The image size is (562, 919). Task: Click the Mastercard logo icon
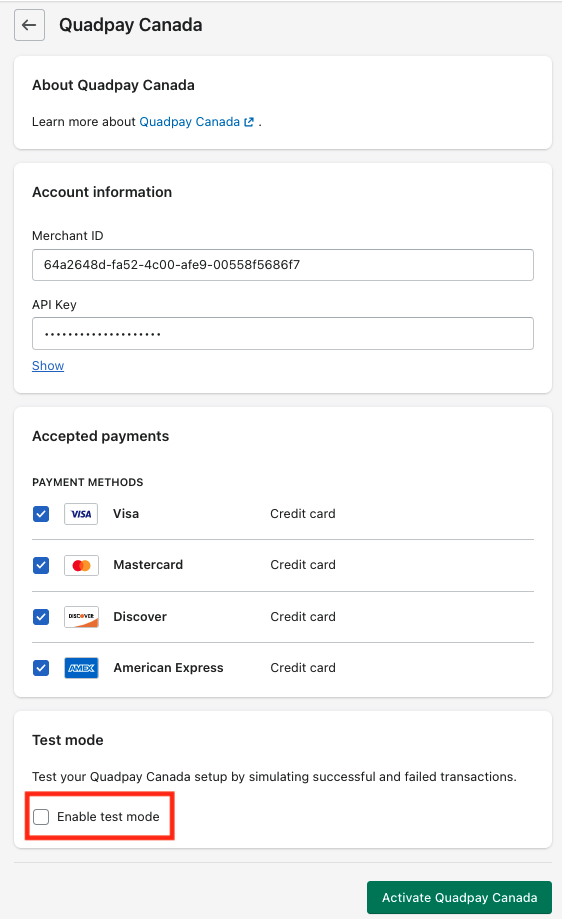[x=81, y=566]
